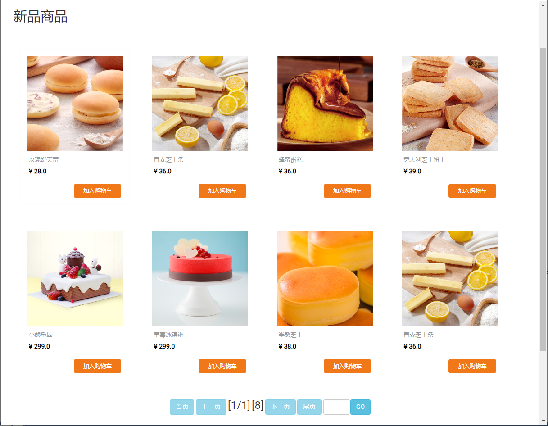
Task: Go to the next page of products
Action: coord(280,407)
